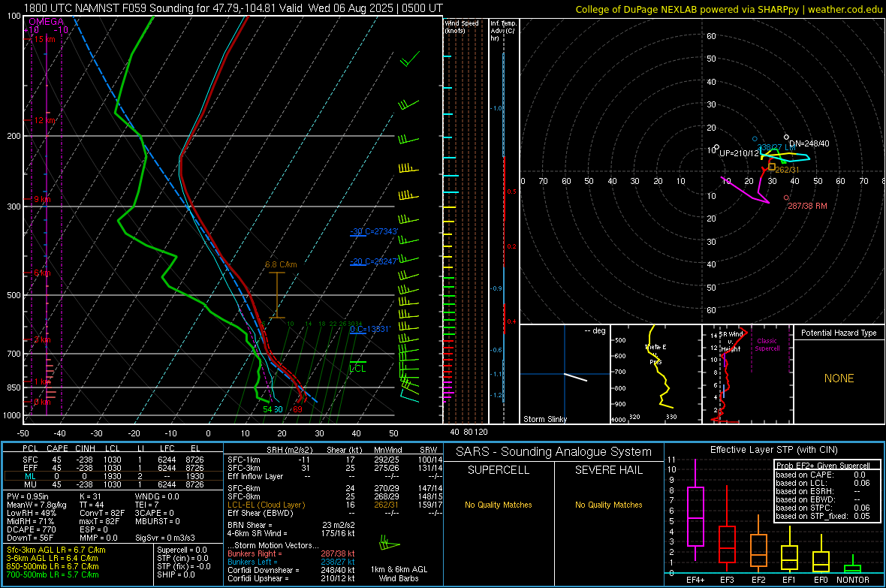The height and width of the screenshot is (588, 886).
Task: Click No Quality Matches under SEVERE HAIL
Action: pyautogui.click(x=608, y=505)
